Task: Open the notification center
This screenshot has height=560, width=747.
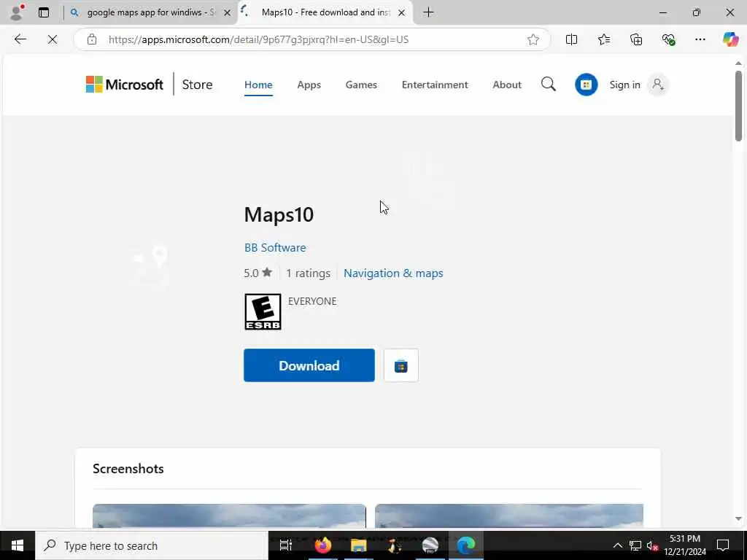Action: [x=723, y=545]
